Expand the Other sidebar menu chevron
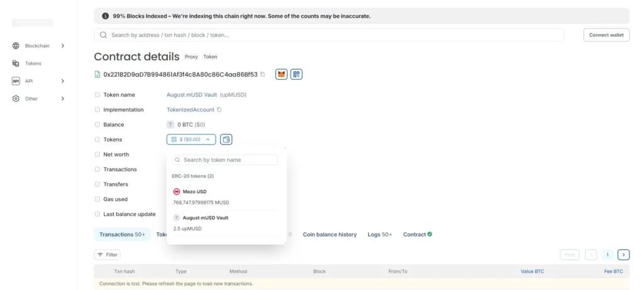This screenshot has width=644, height=290. click(63, 99)
